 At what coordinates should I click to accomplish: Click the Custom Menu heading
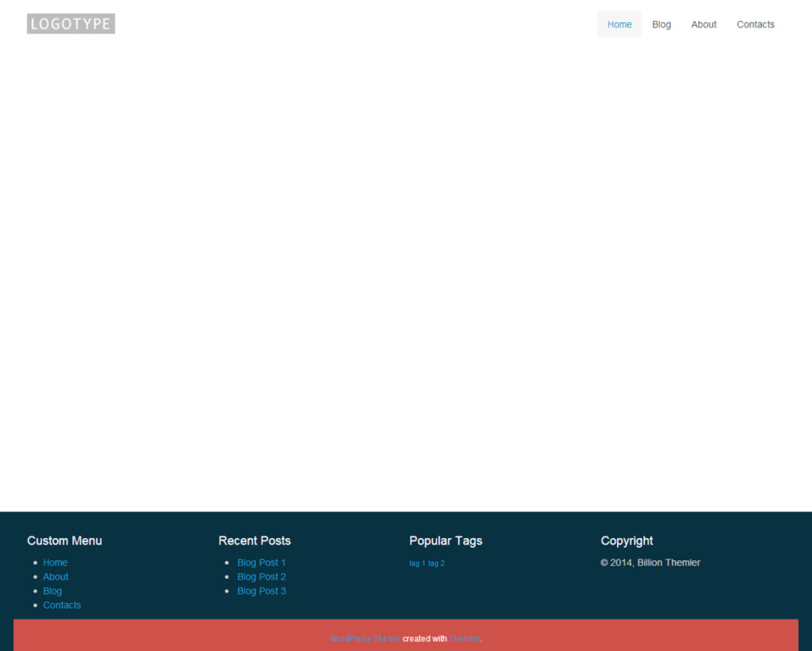(x=65, y=541)
